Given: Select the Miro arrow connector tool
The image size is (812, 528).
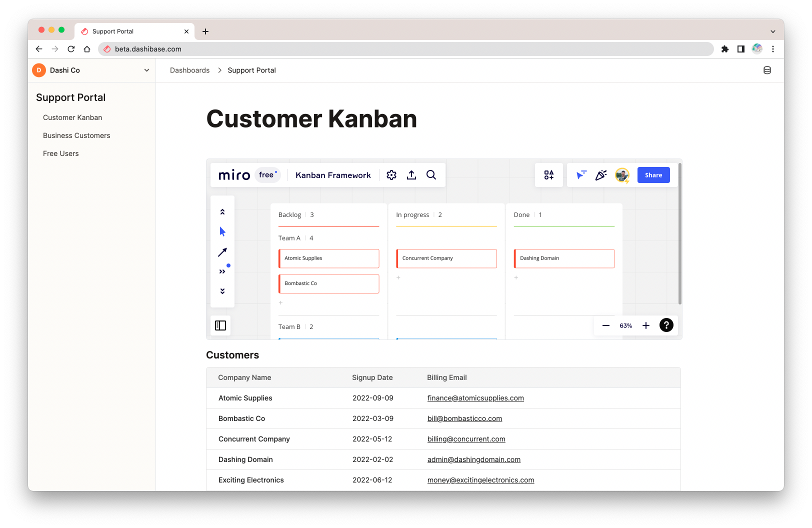Looking at the screenshot, I should coord(222,252).
